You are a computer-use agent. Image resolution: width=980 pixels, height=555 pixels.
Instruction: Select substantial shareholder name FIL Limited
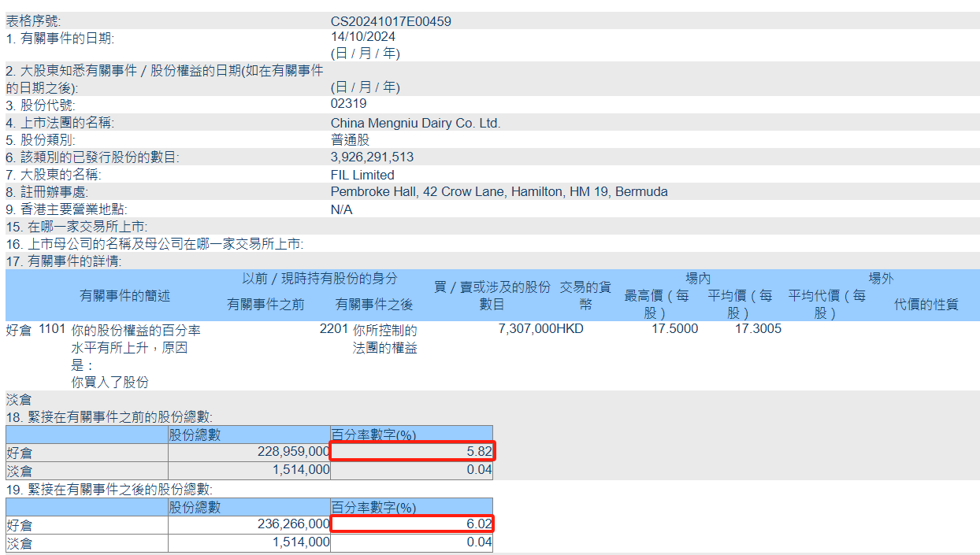[x=362, y=175]
